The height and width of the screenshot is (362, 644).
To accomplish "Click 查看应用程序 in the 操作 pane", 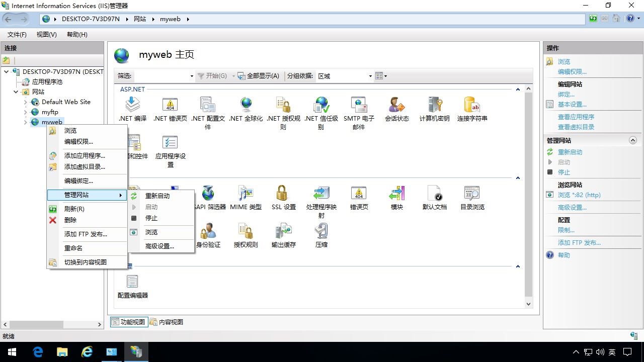I will point(576,117).
